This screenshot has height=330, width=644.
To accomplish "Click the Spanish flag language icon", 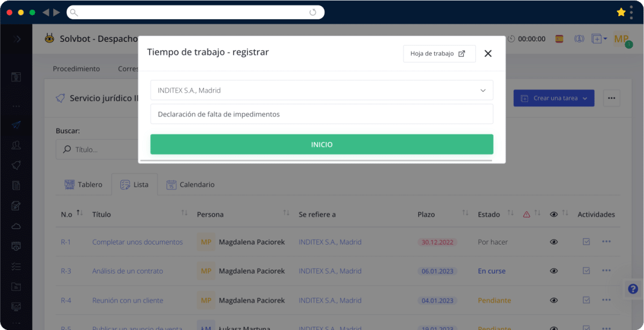I will [x=559, y=39].
